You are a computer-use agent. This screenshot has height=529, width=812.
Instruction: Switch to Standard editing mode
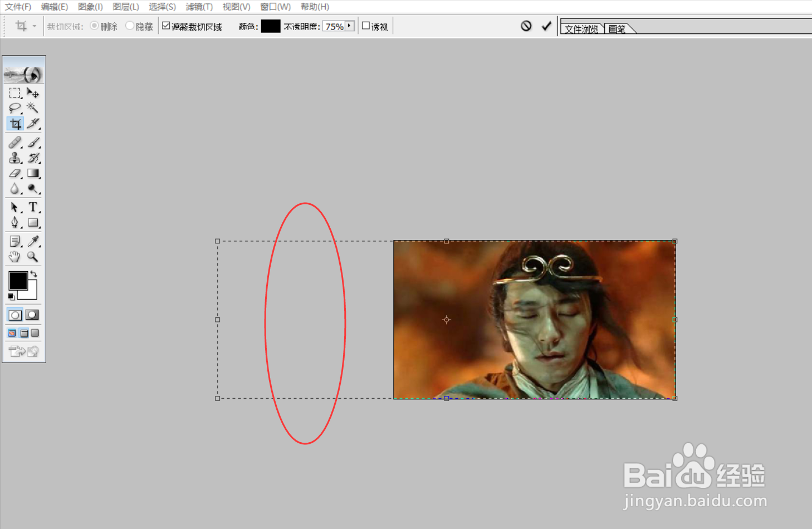[15, 315]
